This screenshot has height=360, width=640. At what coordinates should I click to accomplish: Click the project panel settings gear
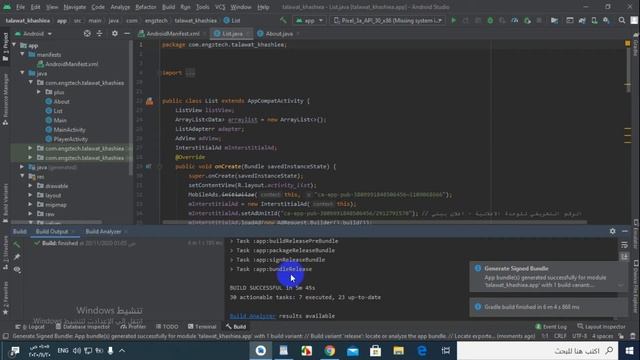click(x=115, y=33)
